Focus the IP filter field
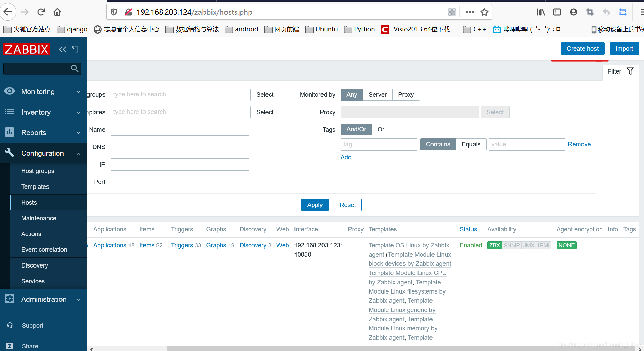 180,165
